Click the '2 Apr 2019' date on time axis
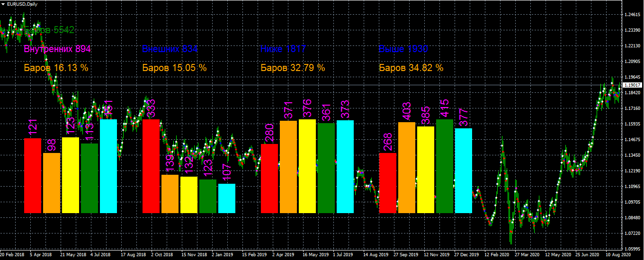Screen dimensions: 644x260 click(x=283, y=255)
